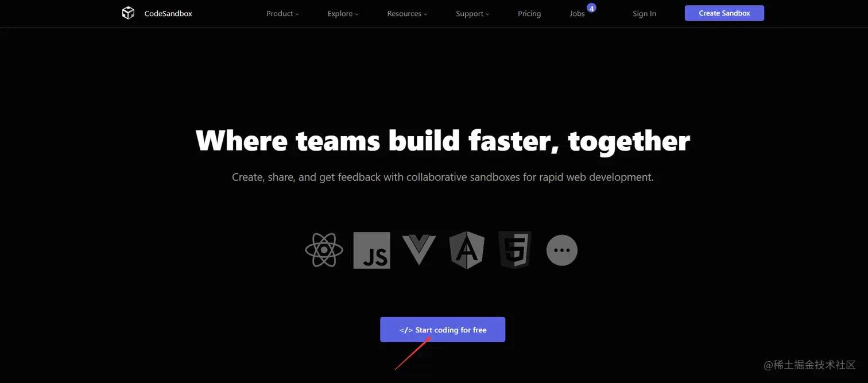Open more templates via the ellipsis icon
The image size is (868, 383).
[562, 250]
